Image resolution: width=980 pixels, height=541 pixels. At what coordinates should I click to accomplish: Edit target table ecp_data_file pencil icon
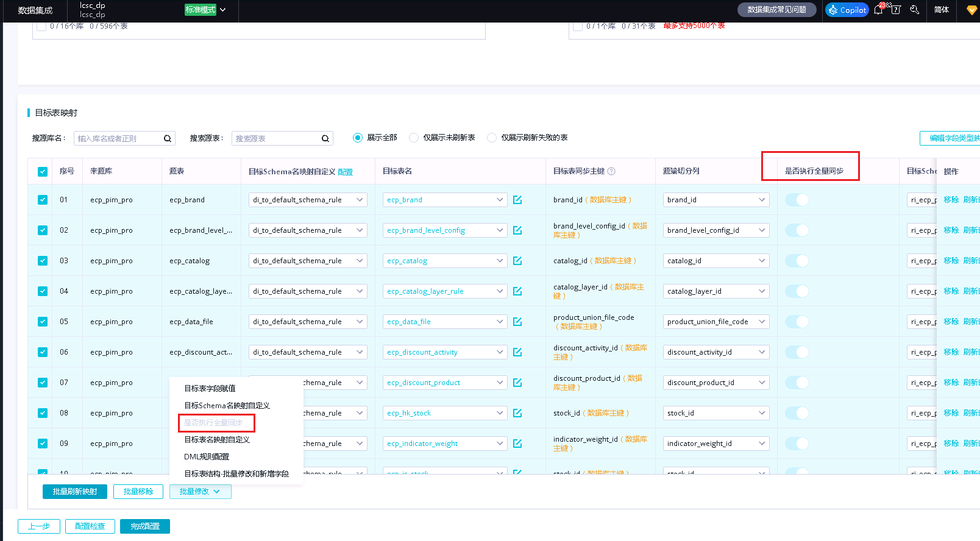click(x=517, y=322)
